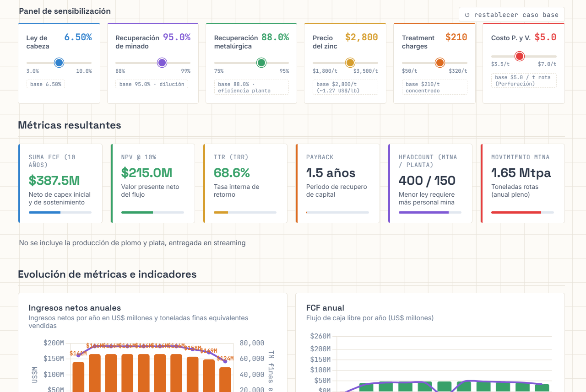Click the first orange bar in Ingresos chart
586x392 pixels.
[78, 377]
